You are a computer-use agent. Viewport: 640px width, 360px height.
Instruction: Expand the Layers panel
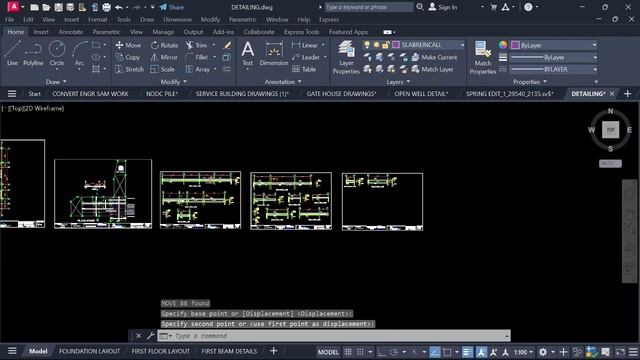coord(398,82)
